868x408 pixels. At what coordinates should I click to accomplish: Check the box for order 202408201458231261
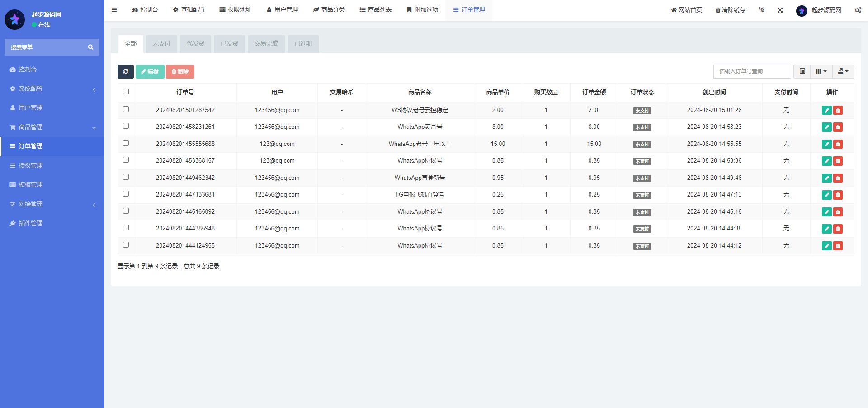click(x=126, y=126)
